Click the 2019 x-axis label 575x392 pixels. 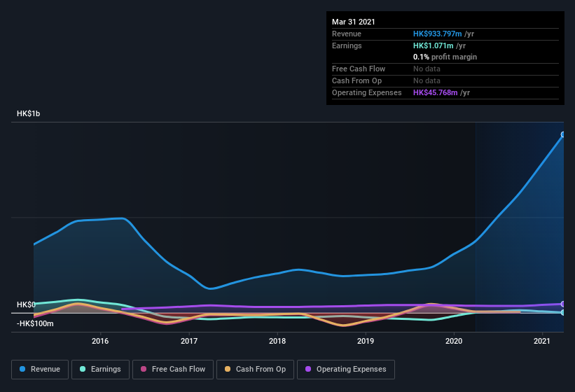(366, 341)
